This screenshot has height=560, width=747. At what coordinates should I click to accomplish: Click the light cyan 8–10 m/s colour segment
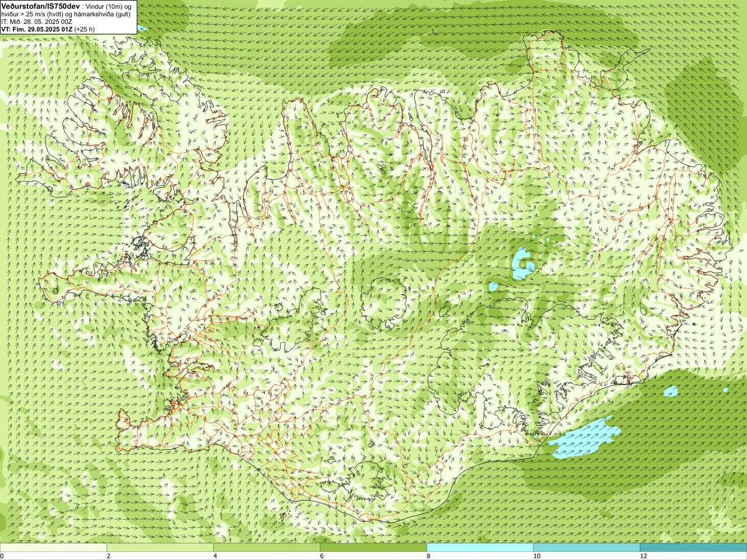[x=480, y=548]
